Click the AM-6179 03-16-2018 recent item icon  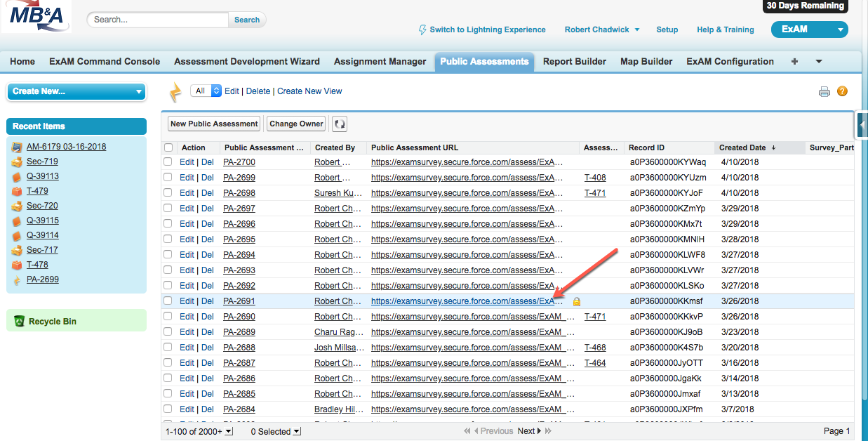(x=17, y=147)
